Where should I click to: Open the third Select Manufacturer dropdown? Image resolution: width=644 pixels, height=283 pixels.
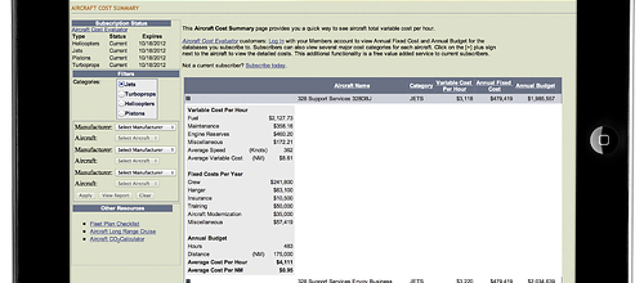[x=145, y=173]
